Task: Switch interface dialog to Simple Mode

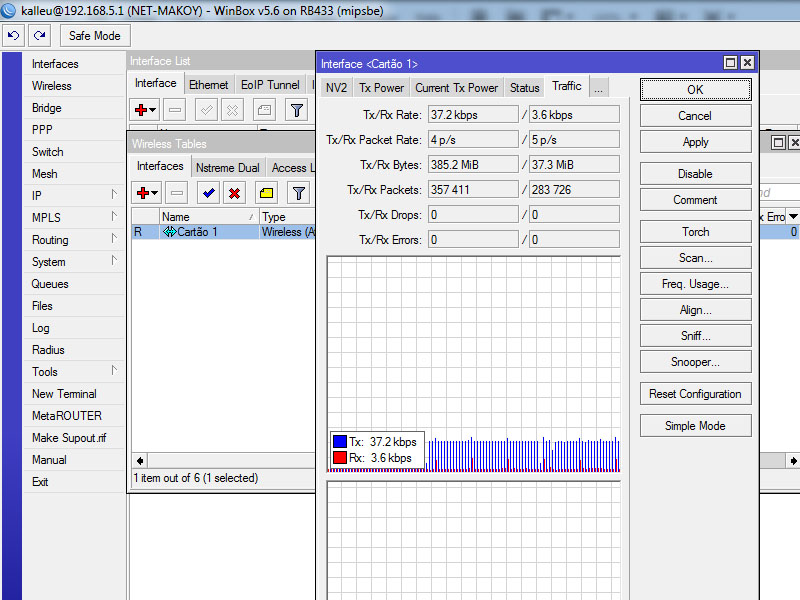Action: coord(695,426)
